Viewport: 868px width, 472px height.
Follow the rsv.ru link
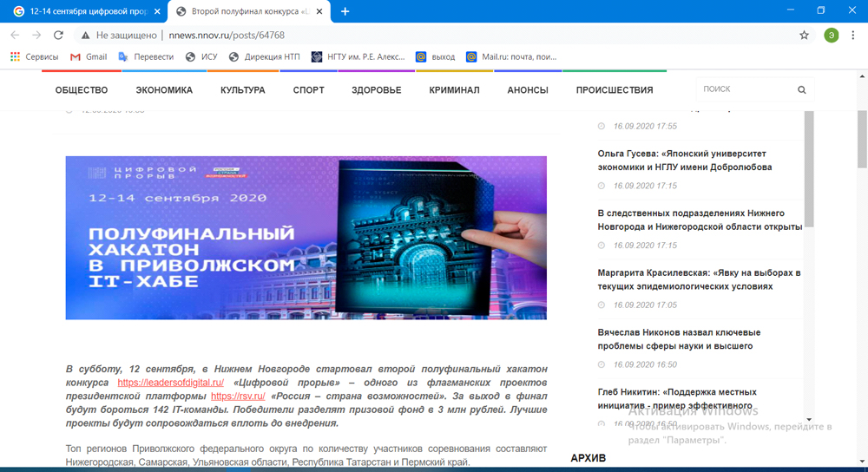pos(238,397)
